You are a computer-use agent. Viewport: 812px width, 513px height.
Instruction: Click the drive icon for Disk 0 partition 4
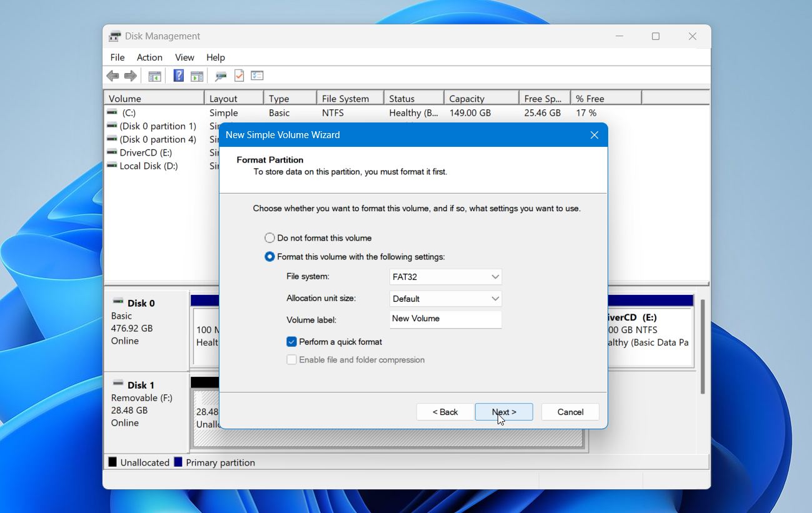(x=112, y=139)
